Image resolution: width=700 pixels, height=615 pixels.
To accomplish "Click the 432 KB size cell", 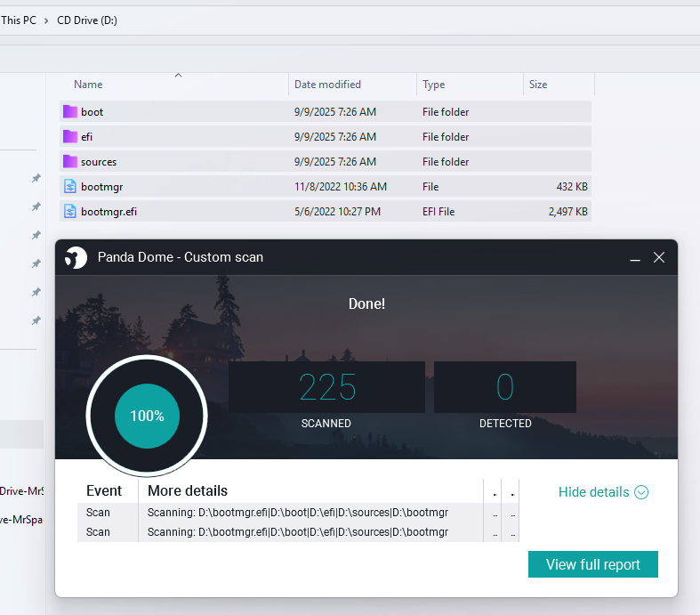I will 572,187.
